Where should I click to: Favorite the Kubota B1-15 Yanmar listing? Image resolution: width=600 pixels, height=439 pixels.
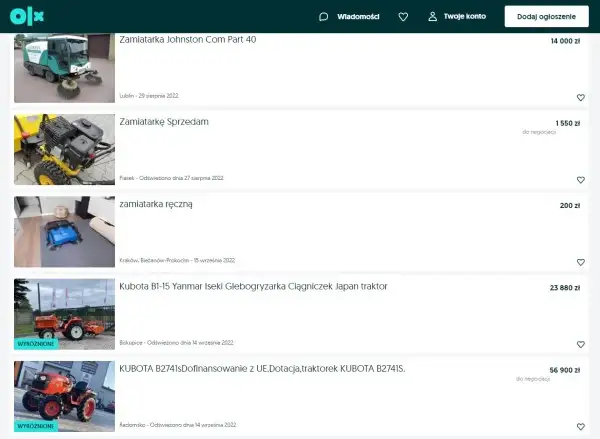coord(580,344)
